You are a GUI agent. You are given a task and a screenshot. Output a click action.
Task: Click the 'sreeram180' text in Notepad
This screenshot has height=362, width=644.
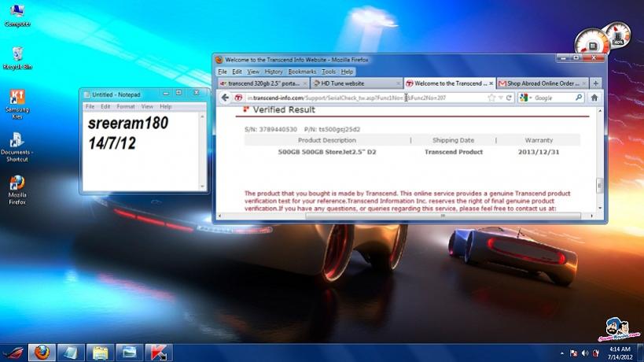point(128,123)
